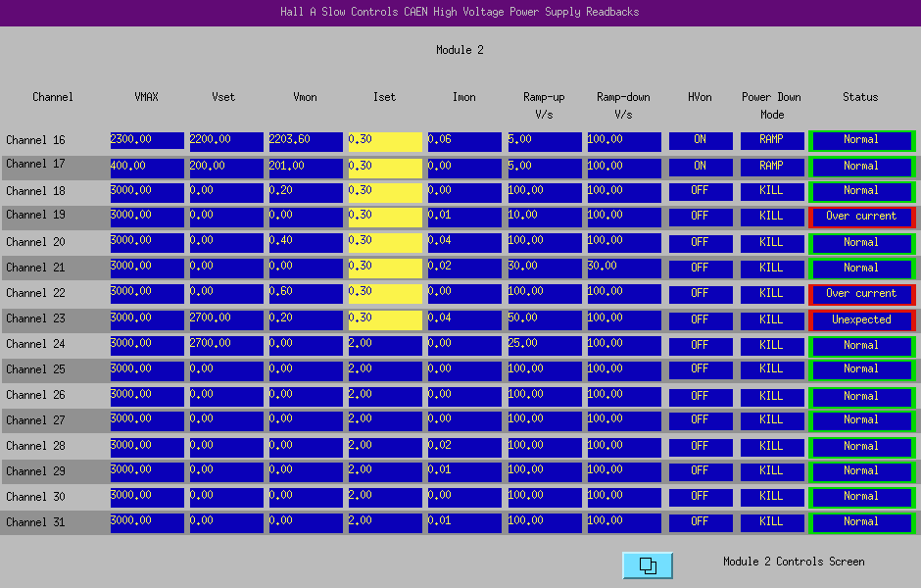
Task: Select the Channel 16 HVon ON field
Action: click(701, 141)
